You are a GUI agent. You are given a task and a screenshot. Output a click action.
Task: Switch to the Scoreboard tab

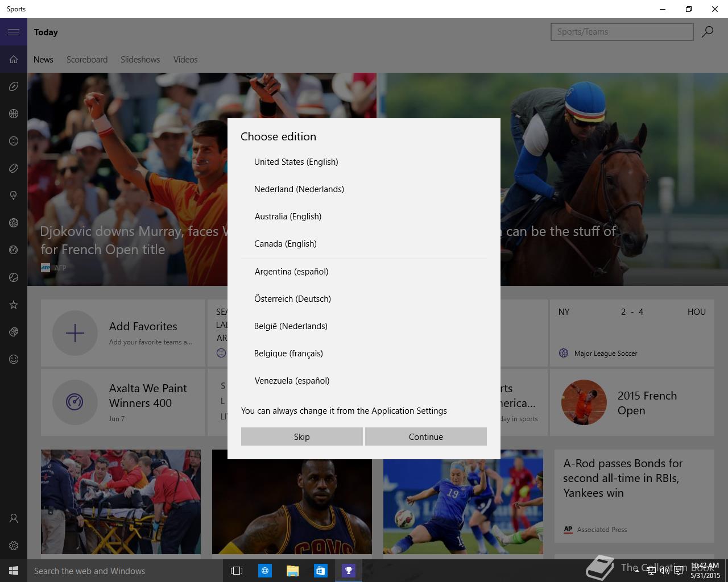(x=87, y=60)
